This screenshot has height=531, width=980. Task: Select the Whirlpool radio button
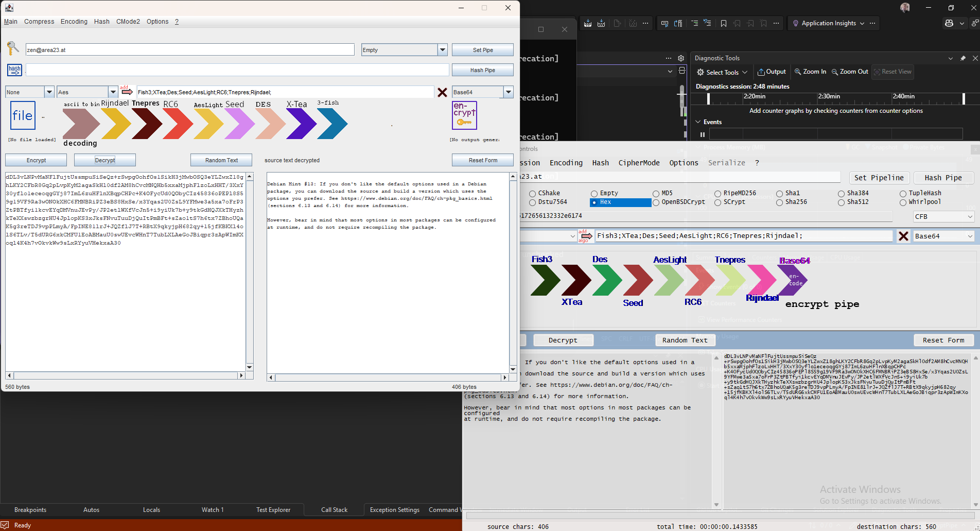[x=903, y=202]
